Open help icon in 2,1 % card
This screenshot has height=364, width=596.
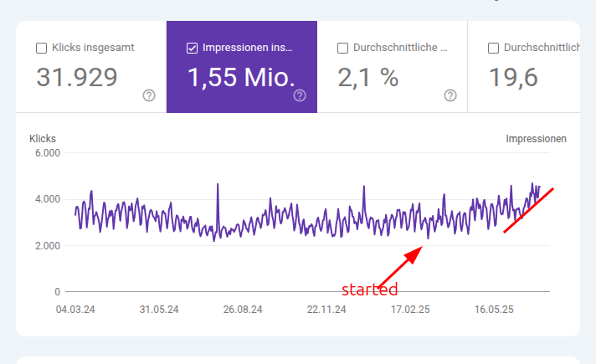(x=450, y=95)
